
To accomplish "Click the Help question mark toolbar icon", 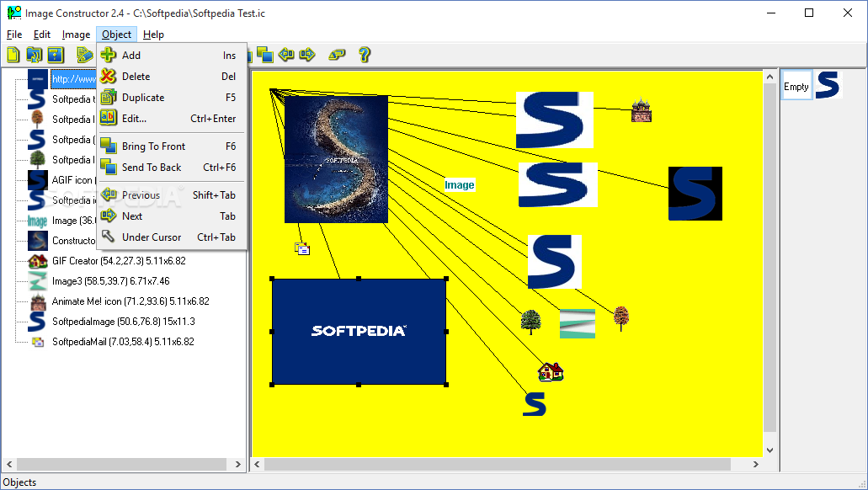I will (x=365, y=54).
